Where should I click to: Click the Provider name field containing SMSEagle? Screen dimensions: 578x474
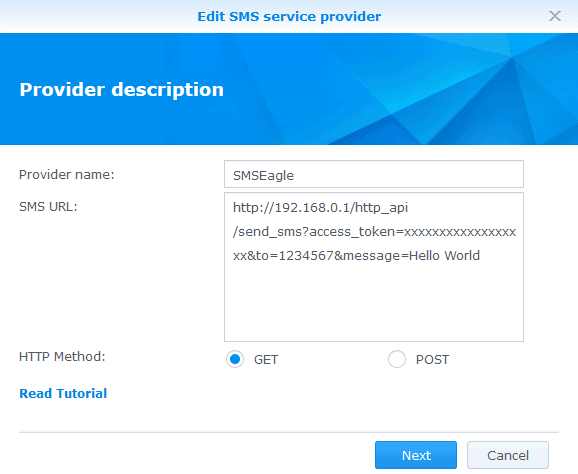click(x=374, y=174)
